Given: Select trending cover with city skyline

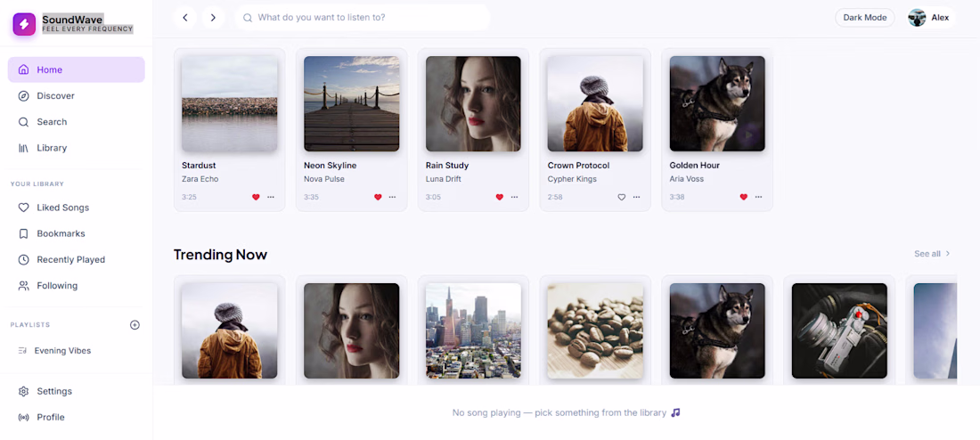Looking at the screenshot, I should (473, 330).
